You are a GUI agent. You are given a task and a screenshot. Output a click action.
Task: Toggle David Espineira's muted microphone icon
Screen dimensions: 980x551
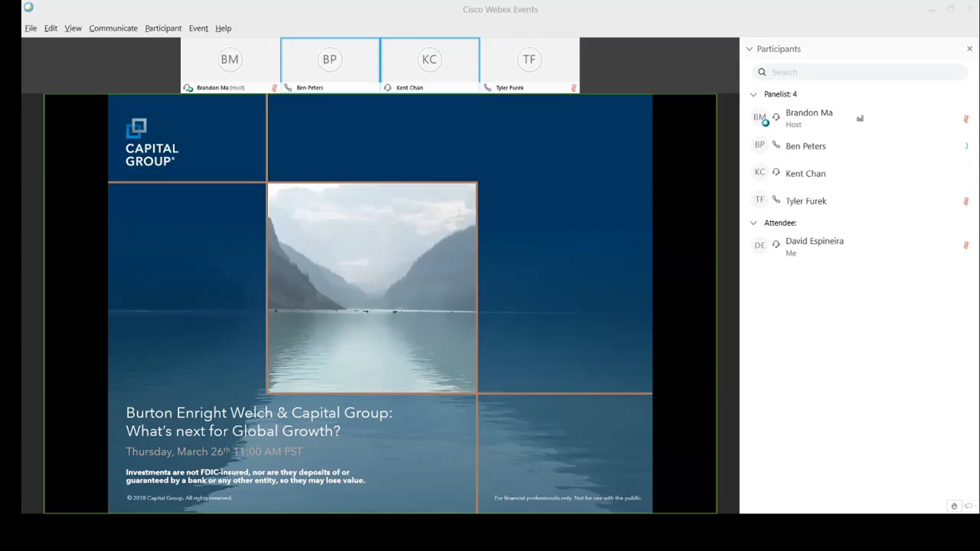coord(966,245)
